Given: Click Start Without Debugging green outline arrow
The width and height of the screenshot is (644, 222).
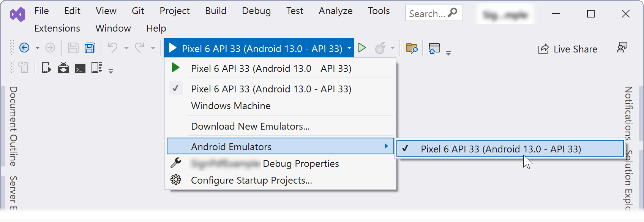Looking at the screenshot, I should 362,48.
